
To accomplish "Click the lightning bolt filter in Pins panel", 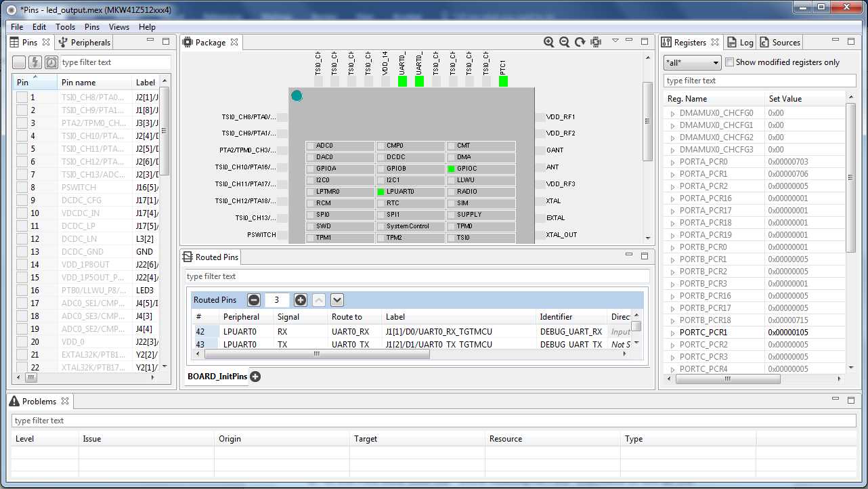I will [35, 62].
